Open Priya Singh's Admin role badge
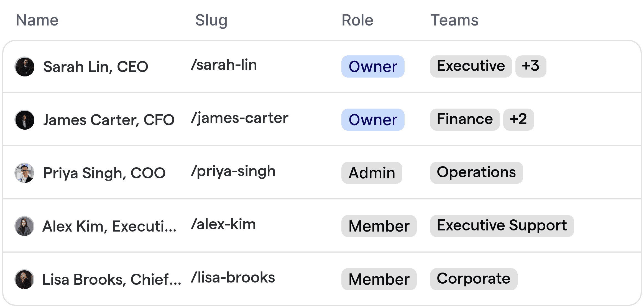The width and height of the screenshot is (644, 308). [x=372, y=173]
